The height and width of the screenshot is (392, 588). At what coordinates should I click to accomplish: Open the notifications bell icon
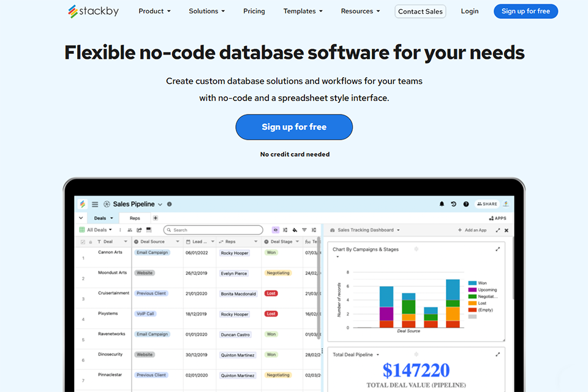(442, 204)
